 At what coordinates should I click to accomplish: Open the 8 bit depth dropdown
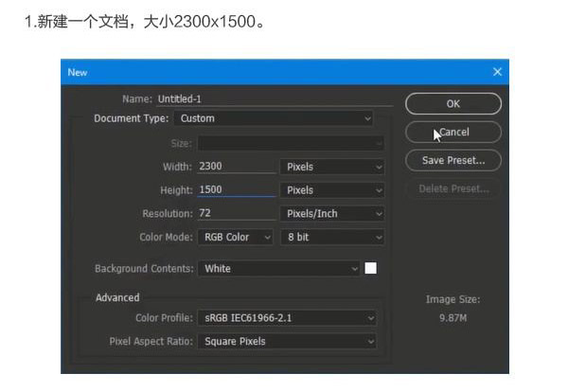pos(332,238)
